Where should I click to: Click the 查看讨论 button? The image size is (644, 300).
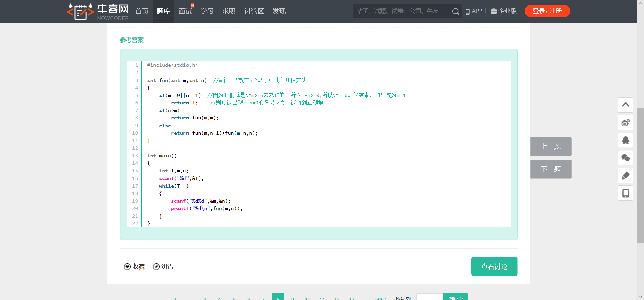tap(494, 266)
